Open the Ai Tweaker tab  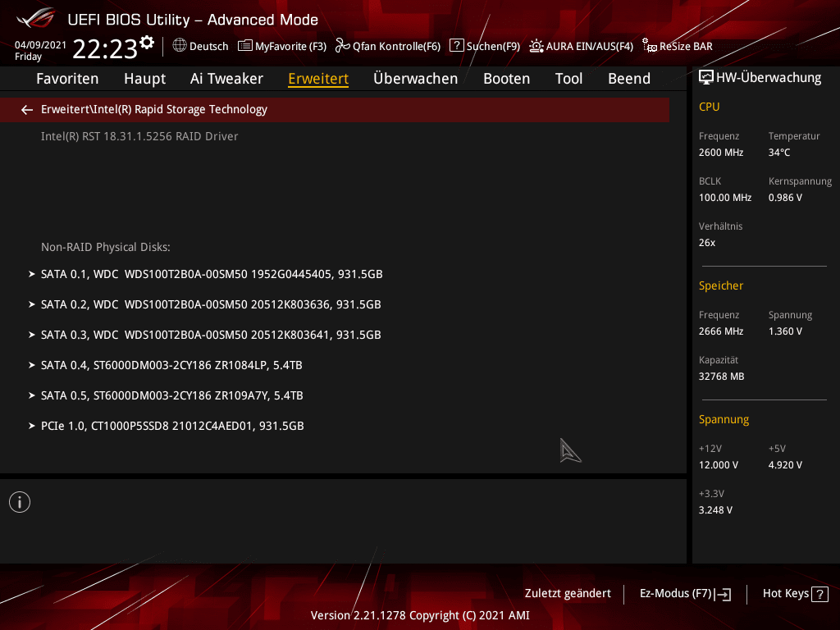pyautogui.click(x=226, y=79)
